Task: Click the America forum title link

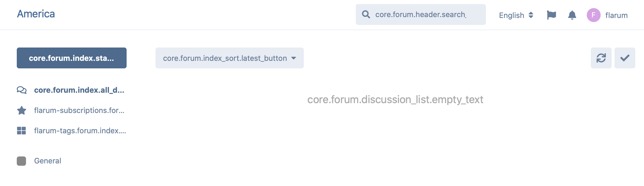Action: [36, 14]
